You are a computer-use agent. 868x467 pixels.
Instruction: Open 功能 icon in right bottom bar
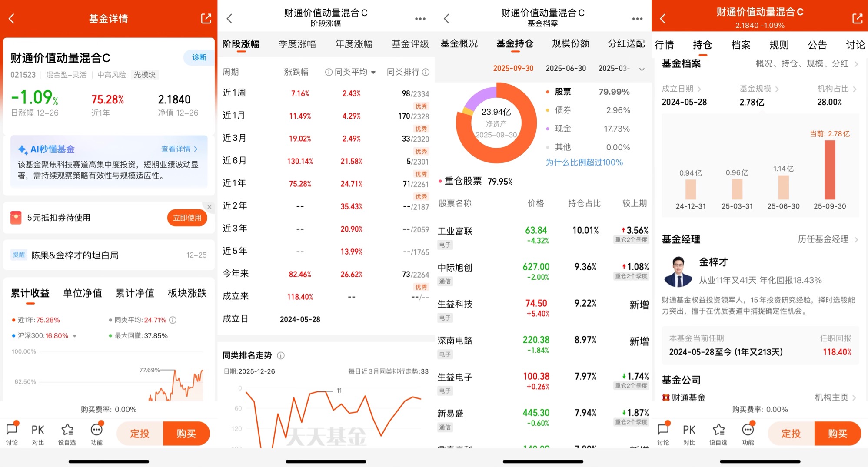(748, 433)
